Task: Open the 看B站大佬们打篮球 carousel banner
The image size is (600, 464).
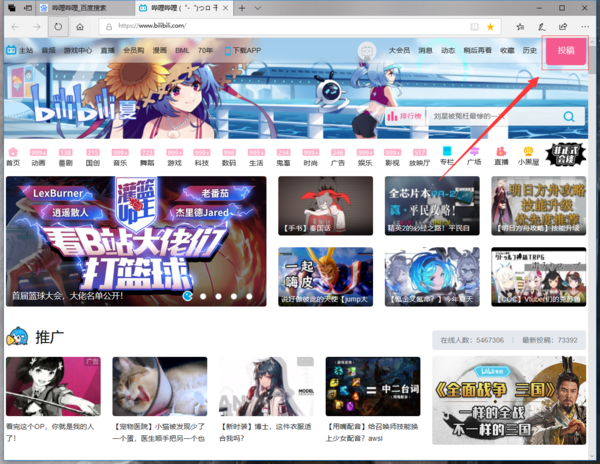Action: point(136,241)
